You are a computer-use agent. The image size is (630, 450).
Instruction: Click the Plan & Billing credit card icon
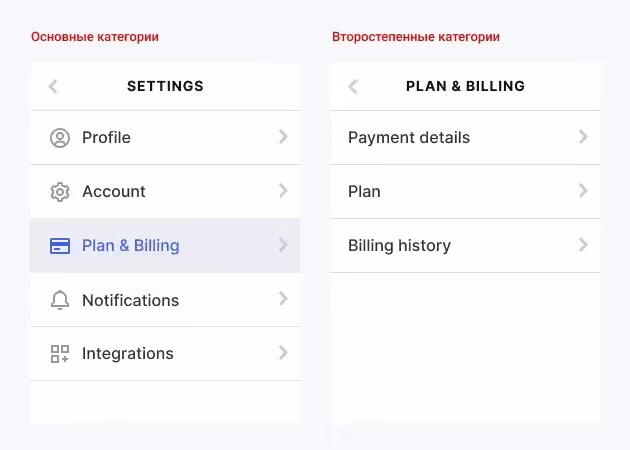coord(60,246)
